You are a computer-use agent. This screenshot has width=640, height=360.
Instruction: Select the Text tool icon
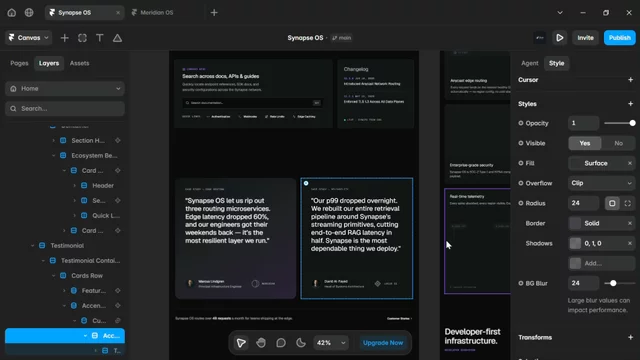(x=100, y=38)
